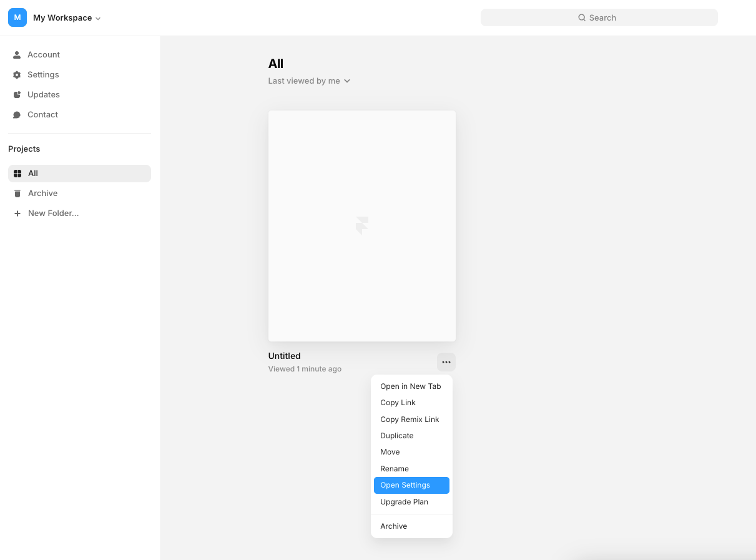Expand the My Workspace dropdown

point(67,18)
